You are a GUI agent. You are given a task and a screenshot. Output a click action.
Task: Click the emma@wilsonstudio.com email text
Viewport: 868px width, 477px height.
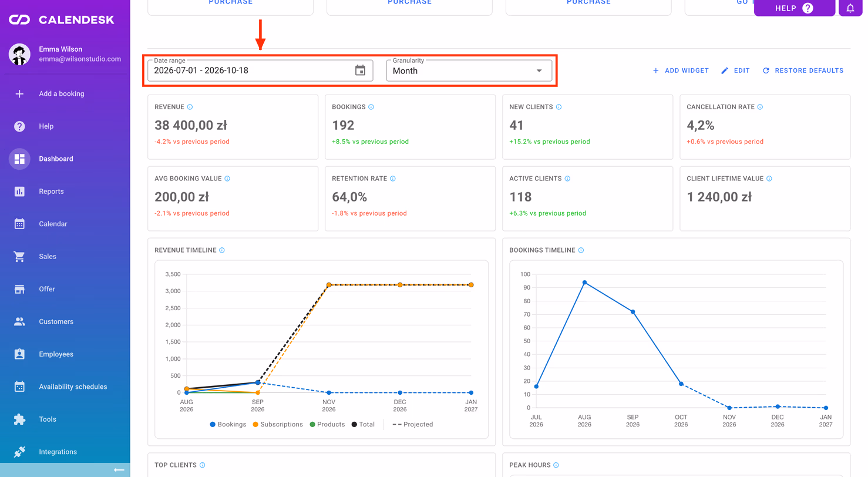(x=80, y=59)
